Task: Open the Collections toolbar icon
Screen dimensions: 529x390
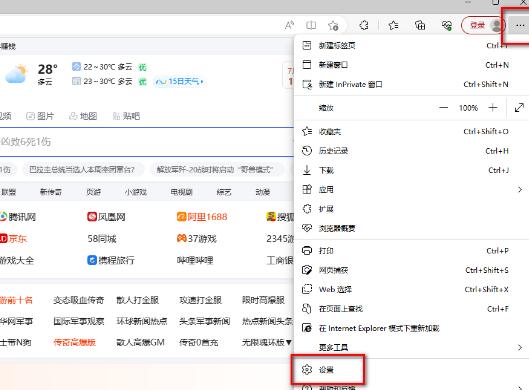Action: (420, 25)
